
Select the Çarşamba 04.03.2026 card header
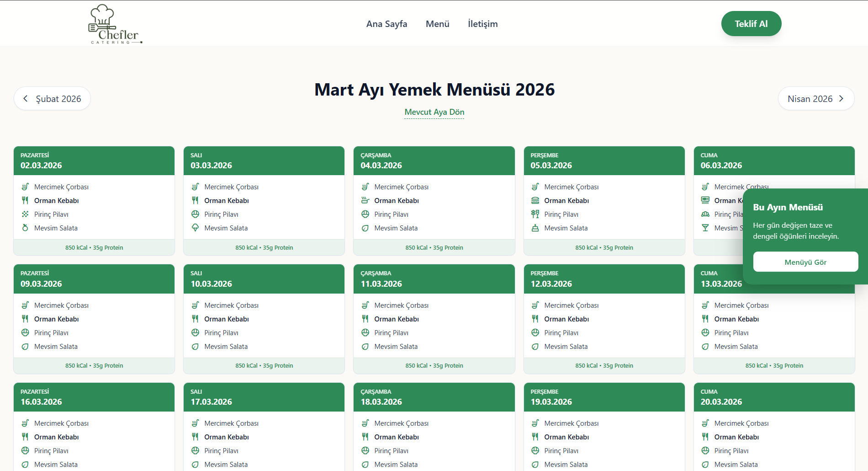coord(434,161)
